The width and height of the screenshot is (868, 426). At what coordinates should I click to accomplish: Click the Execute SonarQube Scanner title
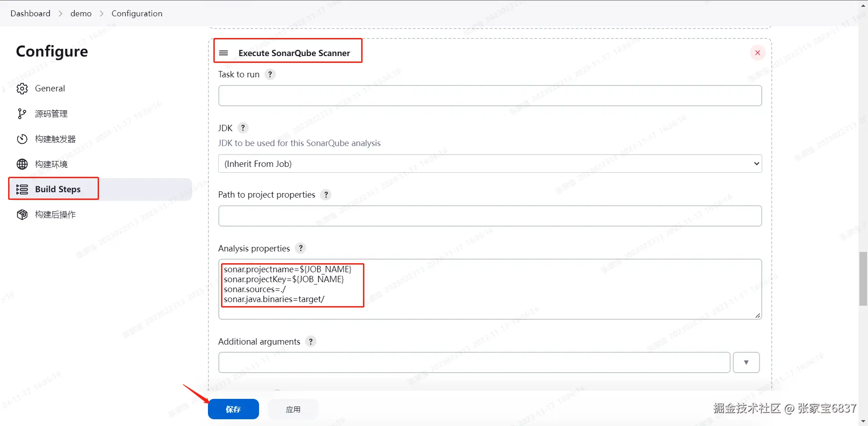[294, 53]
